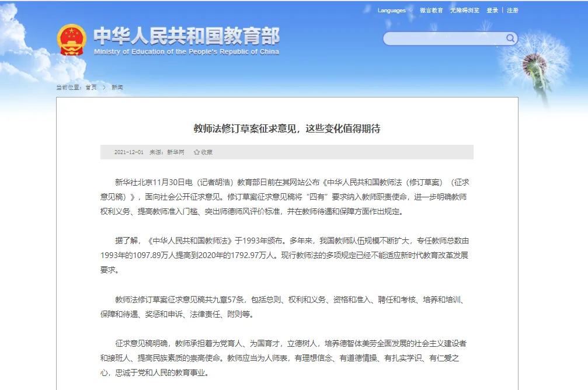
Task: Click the search magnifier icon
Action: [510, 39]
